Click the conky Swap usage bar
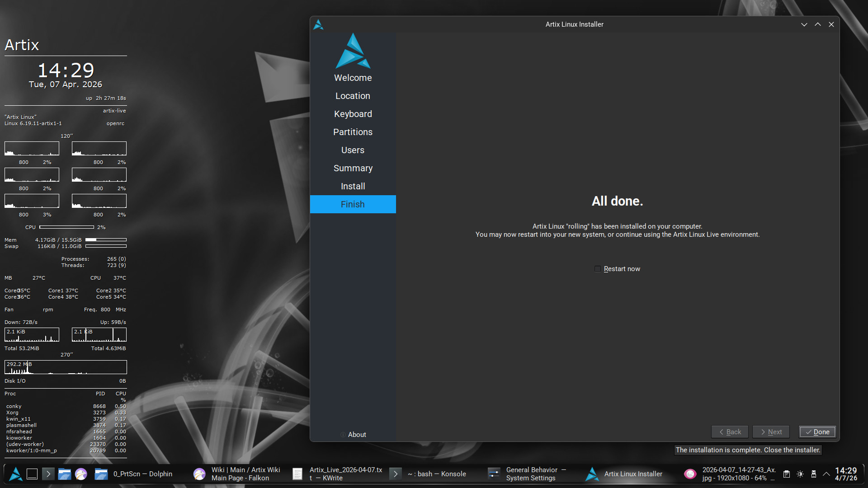Viewport: 868px width, 488px height. point(106,246)
